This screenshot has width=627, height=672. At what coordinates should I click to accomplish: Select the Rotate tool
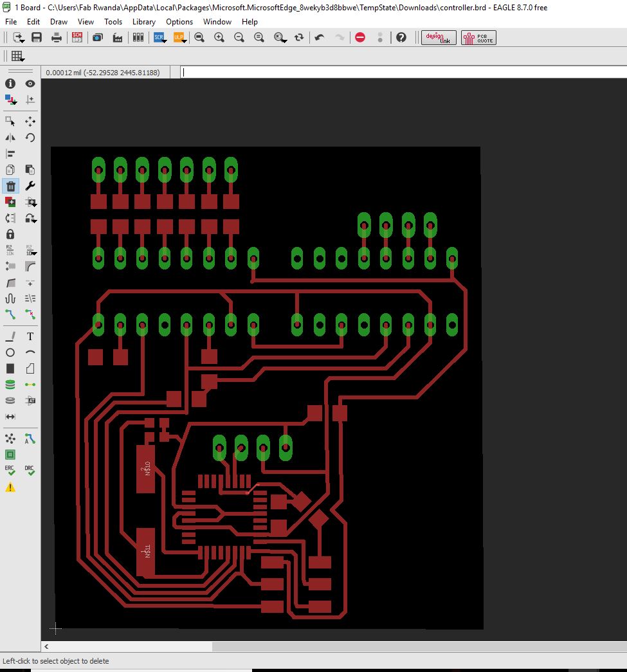tap(30, 138)
